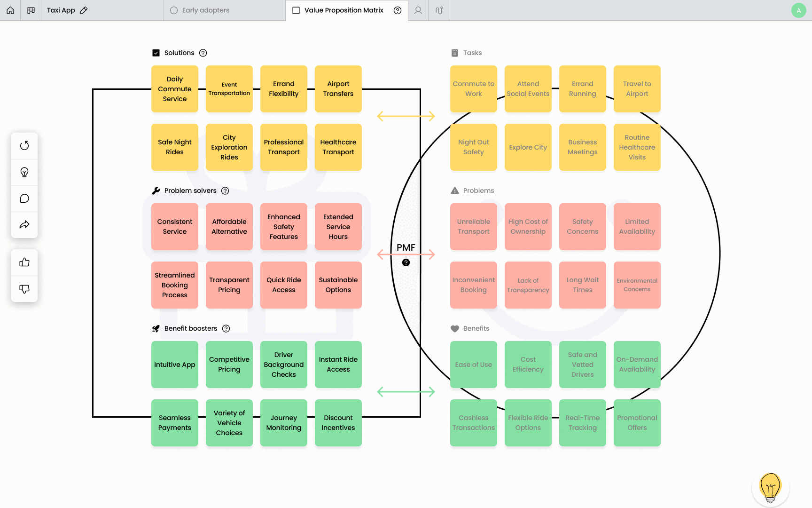Open the comment bubble icon in sidebar
Image resolution: width=812 pixels, height=508 pixels.
pyautogui.click(x=24, y=198)
